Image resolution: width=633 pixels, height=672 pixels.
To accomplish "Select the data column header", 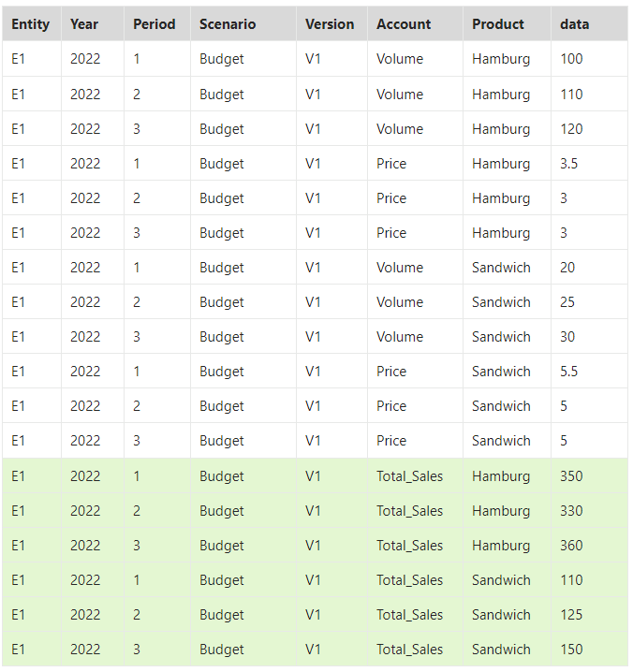I will click(574, 24).
